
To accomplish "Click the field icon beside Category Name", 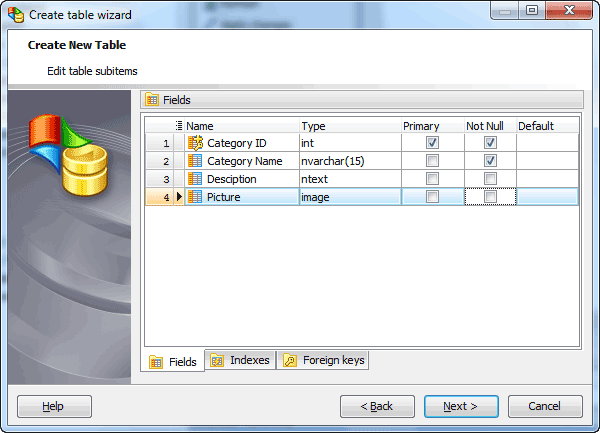I will tap(195, 161).
